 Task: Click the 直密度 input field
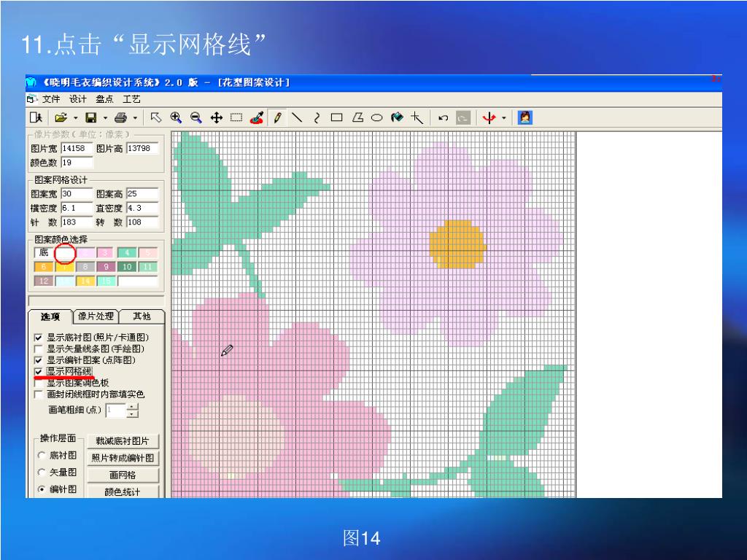pos(142,208)
